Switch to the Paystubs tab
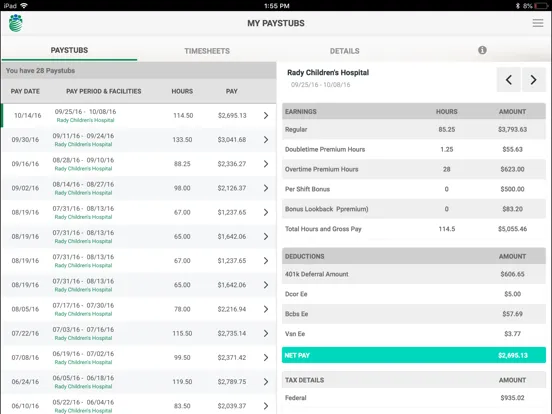This screenshot has height=414, width=552. coord(69,50)
